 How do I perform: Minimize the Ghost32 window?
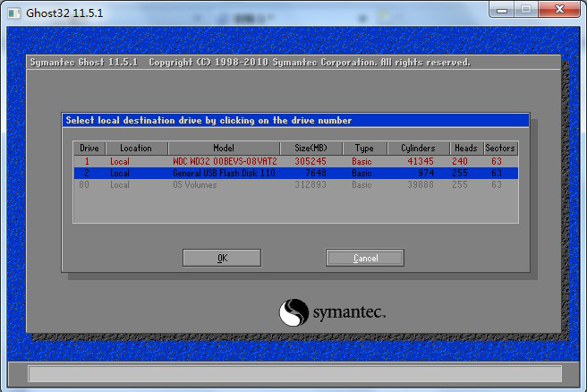(502, 9)
